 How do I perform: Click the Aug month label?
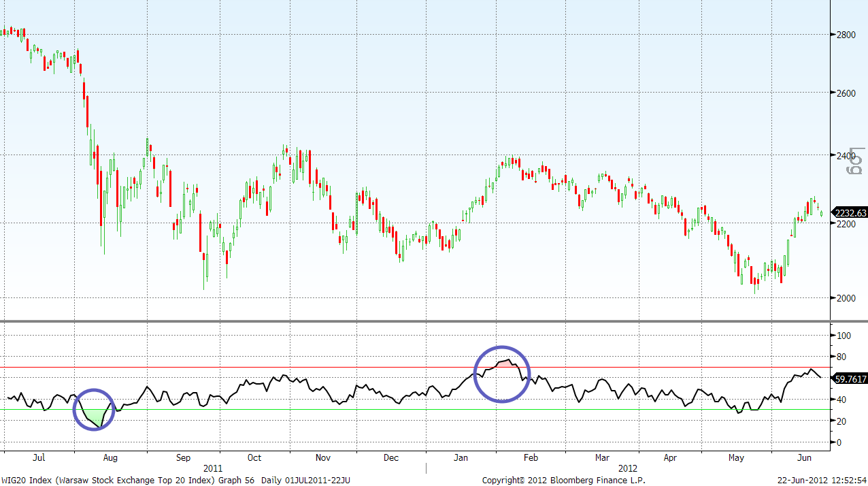click(x=110, y=457)
